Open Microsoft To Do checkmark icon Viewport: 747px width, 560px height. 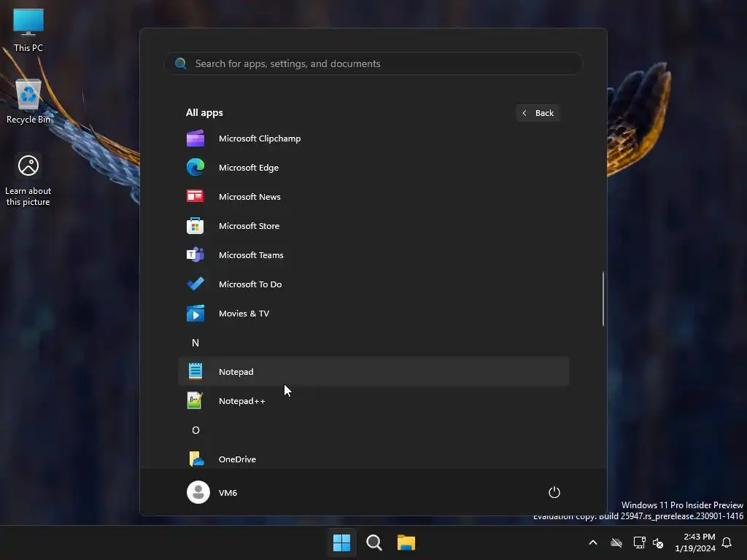click(x=196, y=284)
